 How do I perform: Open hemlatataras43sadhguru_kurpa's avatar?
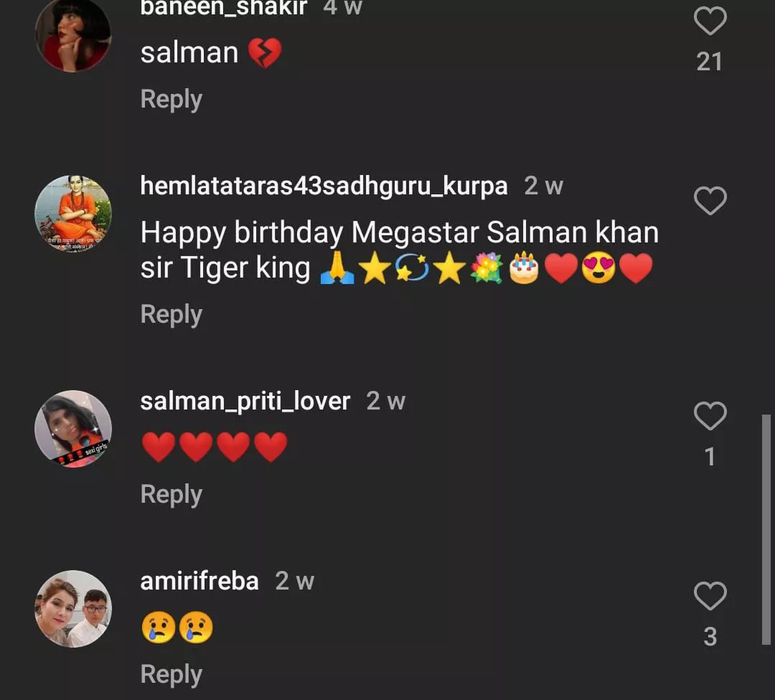(73, 214)
